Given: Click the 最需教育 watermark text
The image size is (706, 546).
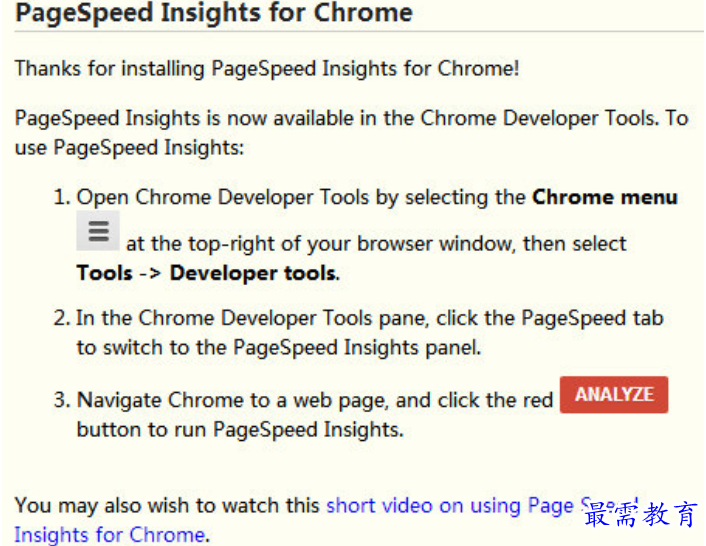Looking at the screenshot, I should coord(641,514).
